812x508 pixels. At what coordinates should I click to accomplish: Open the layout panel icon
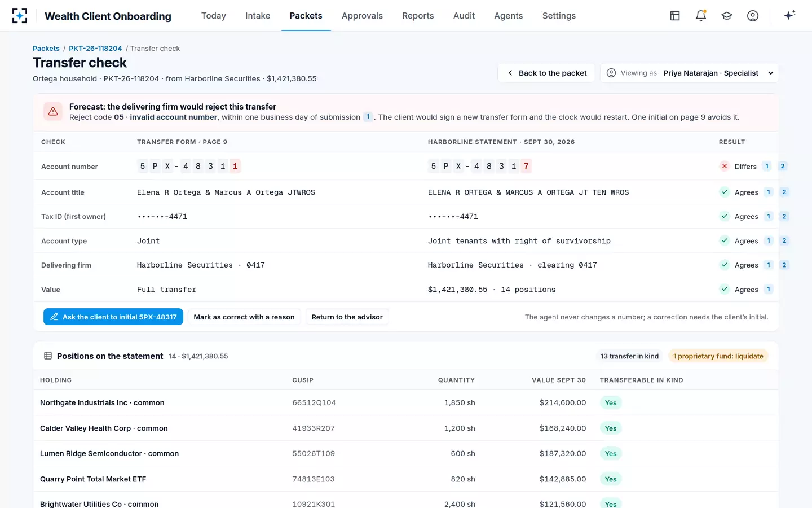675,16
